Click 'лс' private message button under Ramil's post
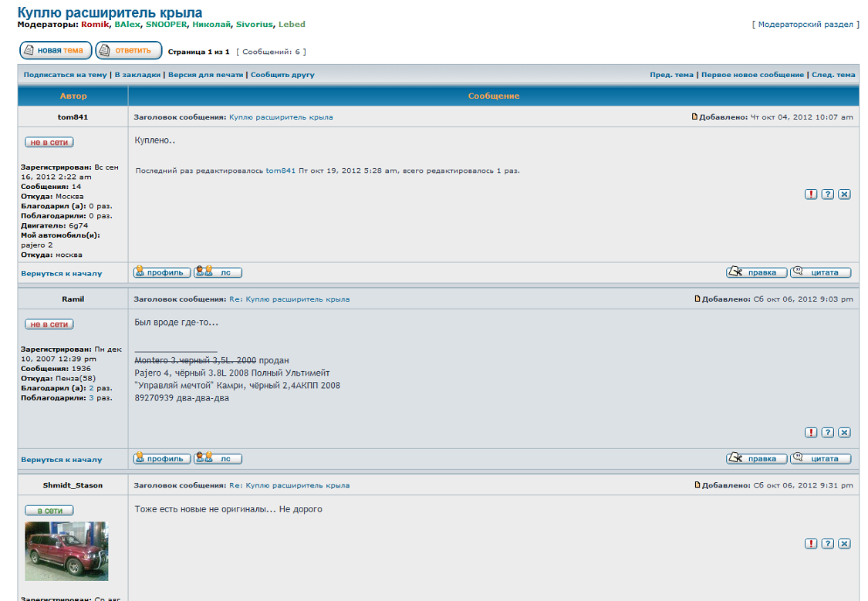This screenshot has width=868, height=601. (218, 459)
